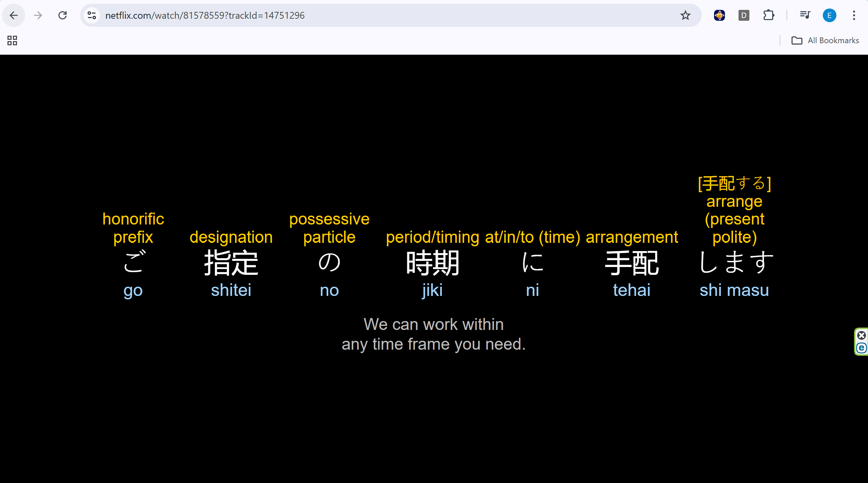Open the All Bookmarks folder
The height and width of the screenshot is (483, 868).
(x=825, y=40)
